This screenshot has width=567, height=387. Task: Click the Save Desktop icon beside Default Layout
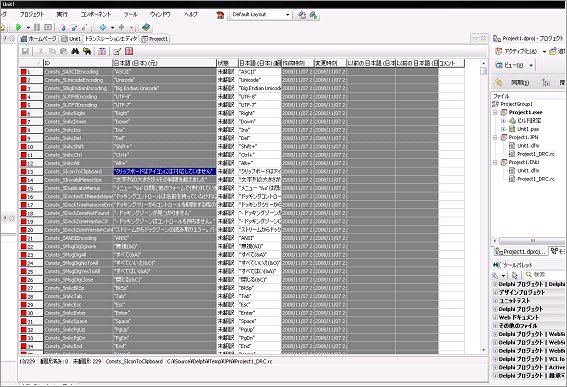(x=302, y=15)
